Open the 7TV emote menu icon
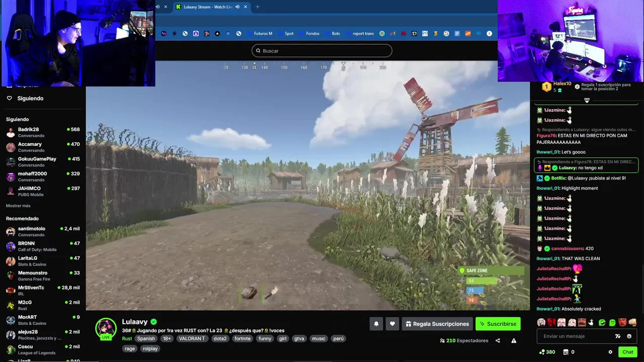 point(618,336)
